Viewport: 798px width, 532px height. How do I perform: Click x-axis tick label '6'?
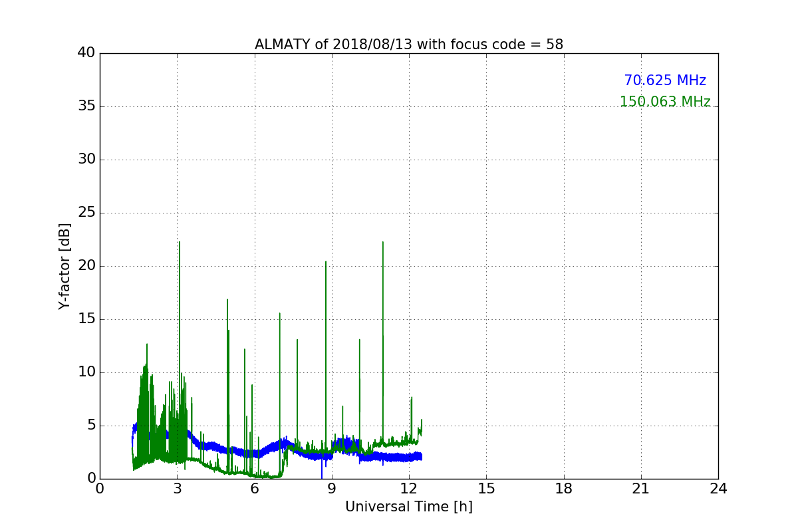[255, 488]
